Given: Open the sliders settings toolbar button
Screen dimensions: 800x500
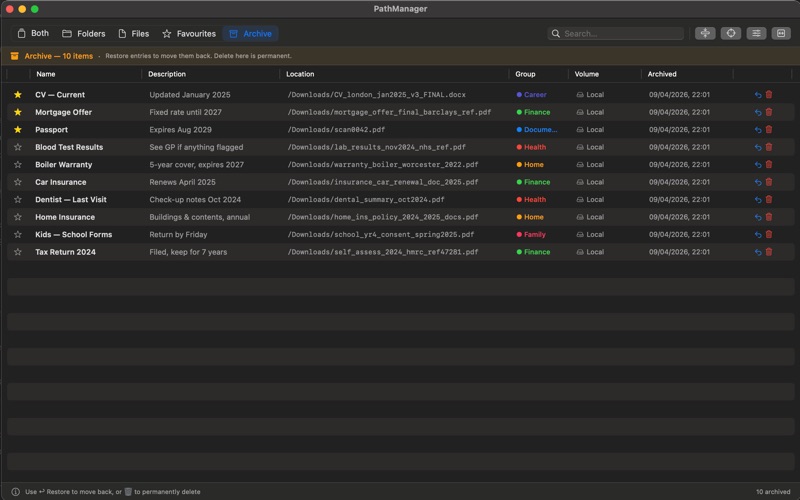Looking at the screenshot, I should coord(756,33).
